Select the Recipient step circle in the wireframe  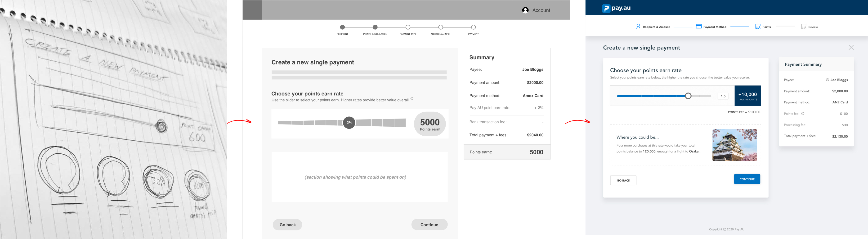click(x=342, y=27)
